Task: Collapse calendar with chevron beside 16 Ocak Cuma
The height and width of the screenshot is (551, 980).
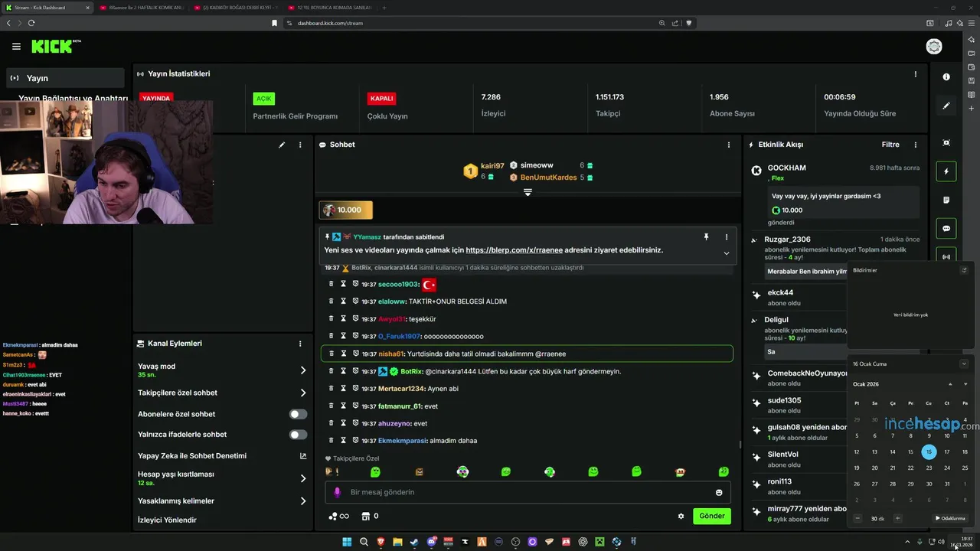Action: click(964, 364)
